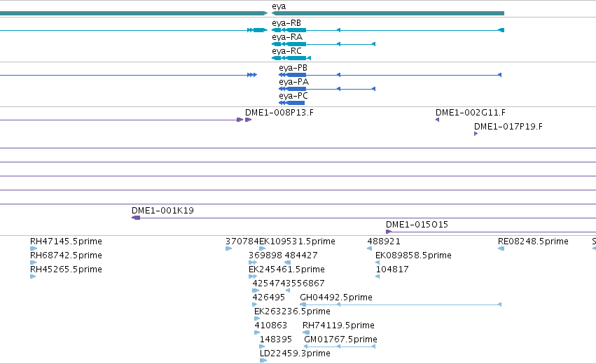Open EST RH47145.5prime

66,241
